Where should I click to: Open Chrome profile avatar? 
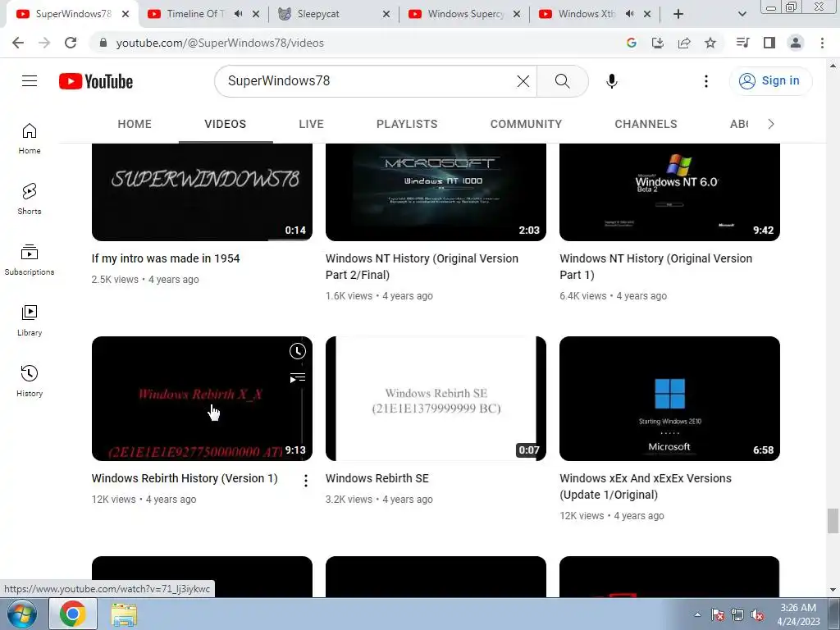(x=796, y=43)
